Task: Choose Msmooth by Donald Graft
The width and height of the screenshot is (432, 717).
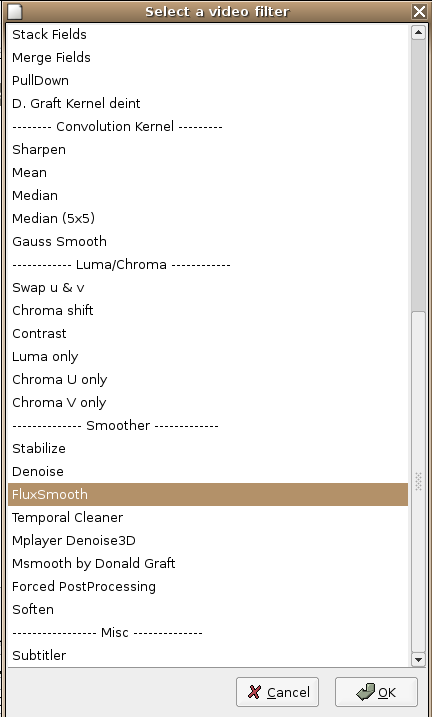Action: [208, 563]
